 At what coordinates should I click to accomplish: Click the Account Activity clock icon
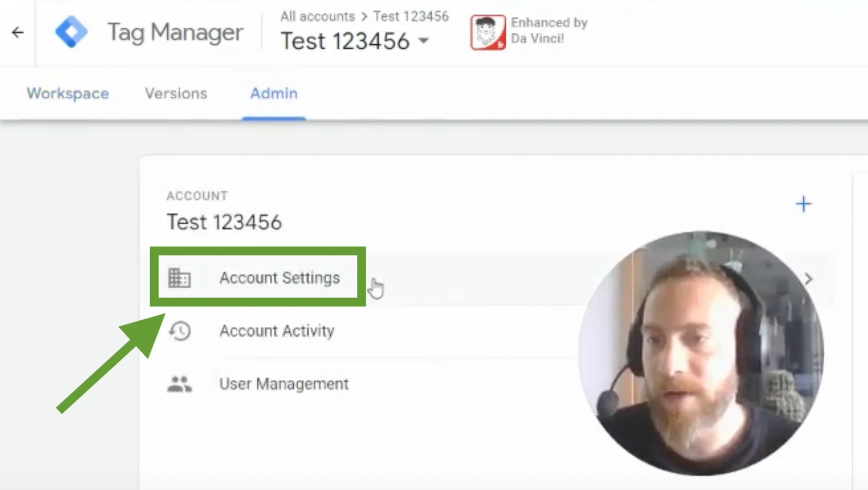pos(179,331)
